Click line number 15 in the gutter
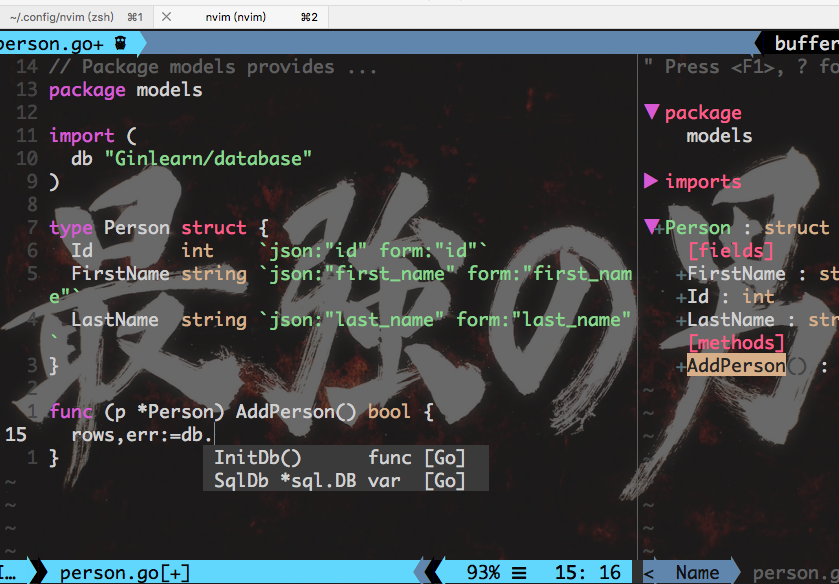Viewport: 839px width, 584px height. point(18,434)
